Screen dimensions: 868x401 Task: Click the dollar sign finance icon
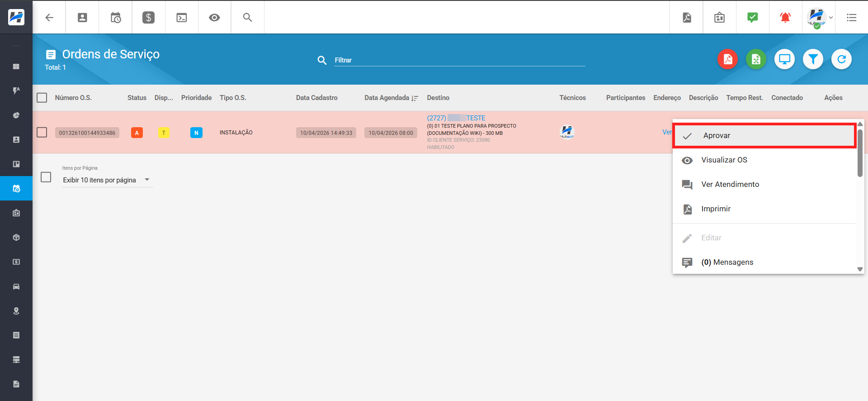pos(148,17)
